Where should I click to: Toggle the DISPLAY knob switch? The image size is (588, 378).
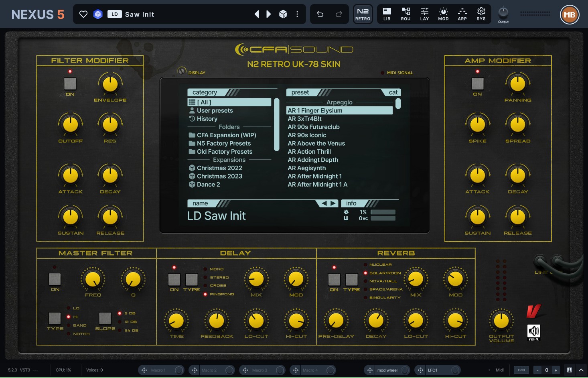pyautogui.click(x=182, y=71)
